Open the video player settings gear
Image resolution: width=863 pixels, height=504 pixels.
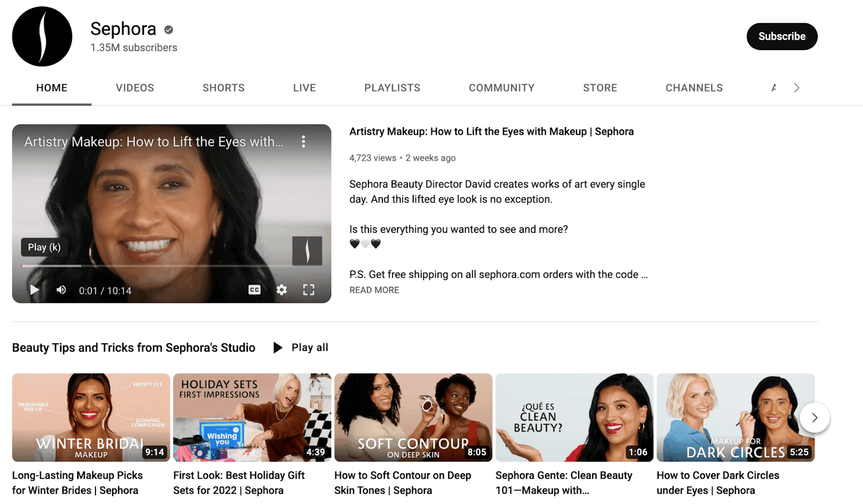click(x=281, y=290)
